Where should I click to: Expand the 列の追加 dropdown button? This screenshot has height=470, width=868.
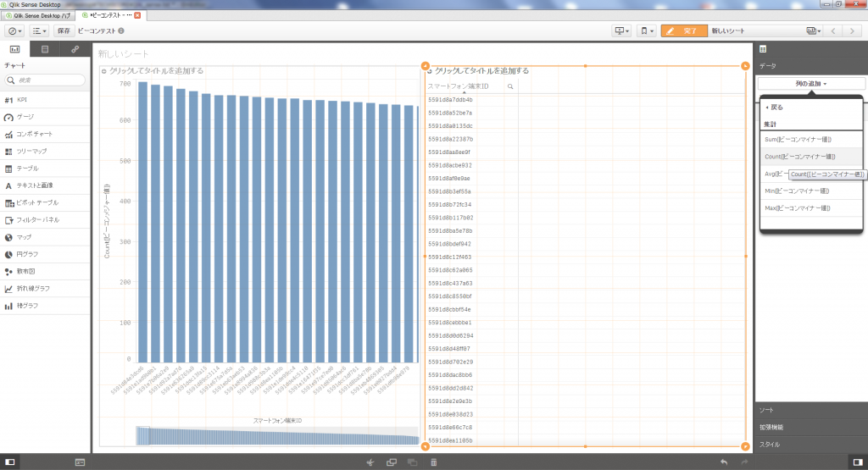click(x=810, y=84)
